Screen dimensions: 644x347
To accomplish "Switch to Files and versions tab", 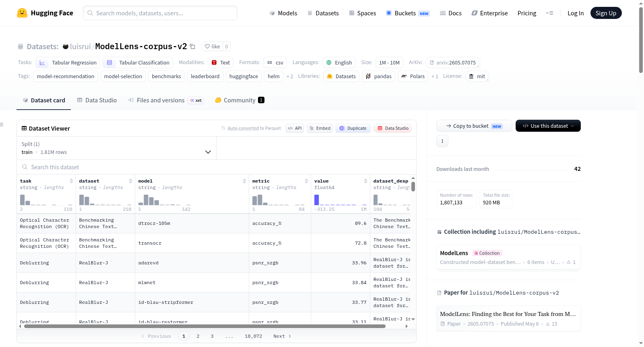I will [x=165, y=100].
